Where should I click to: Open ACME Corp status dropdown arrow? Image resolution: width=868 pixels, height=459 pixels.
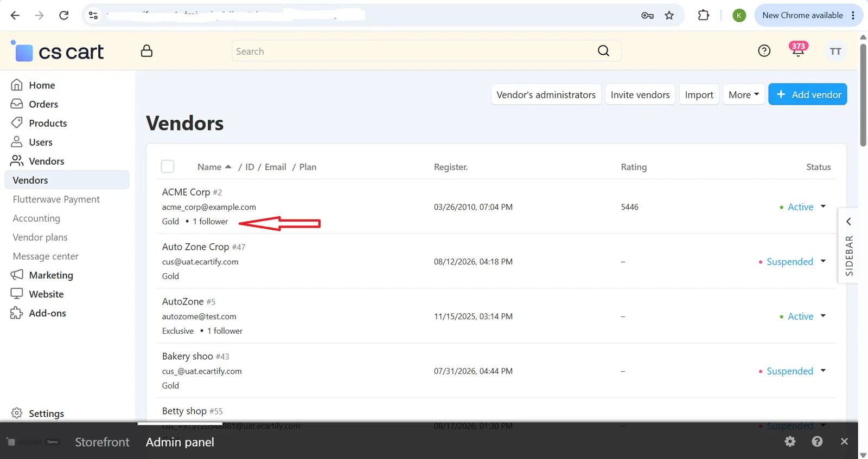click(x=823, y=206)
